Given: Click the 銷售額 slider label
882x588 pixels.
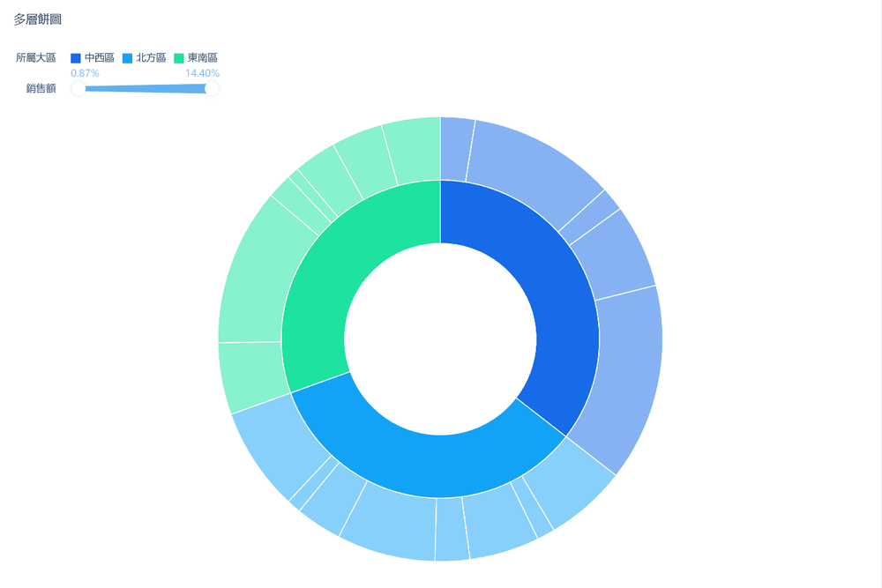Looking at the screenshot, I should (41, 88).
